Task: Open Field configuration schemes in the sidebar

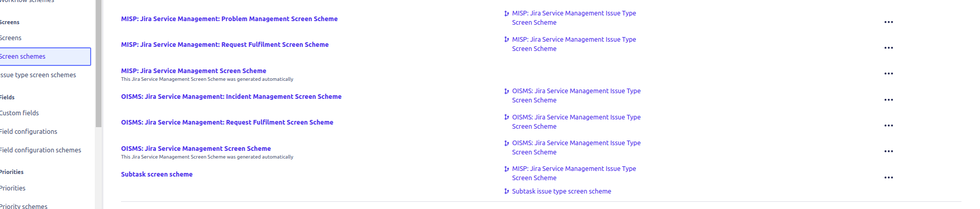Action: pyautogui.click(x=40, y=150)
